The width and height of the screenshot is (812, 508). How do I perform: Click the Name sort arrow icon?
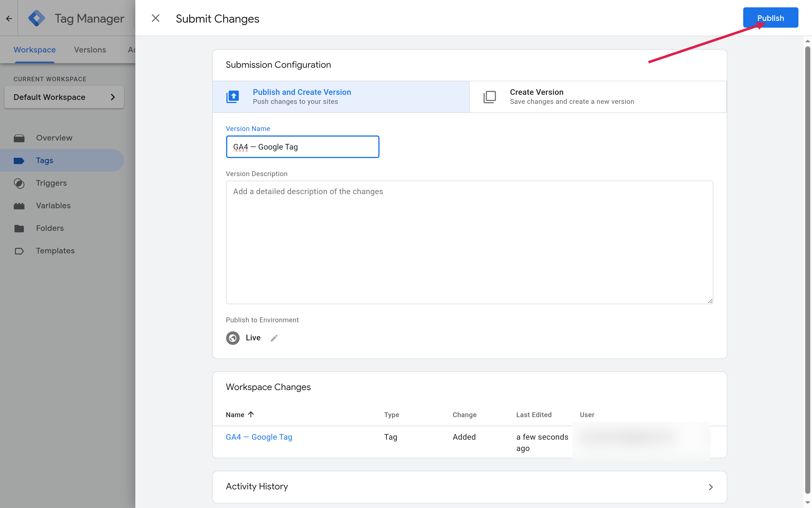pos(251,414)
